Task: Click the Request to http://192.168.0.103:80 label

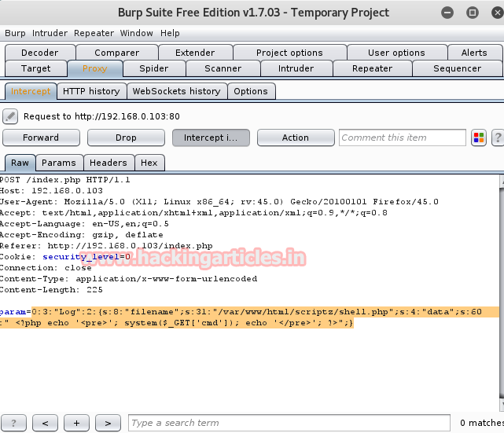Action: tap(101, 116)
